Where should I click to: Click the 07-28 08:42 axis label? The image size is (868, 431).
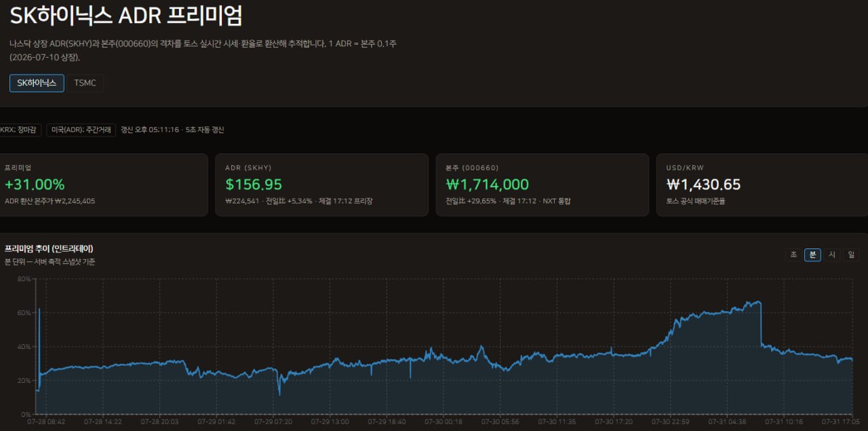[x=46, y=421]
